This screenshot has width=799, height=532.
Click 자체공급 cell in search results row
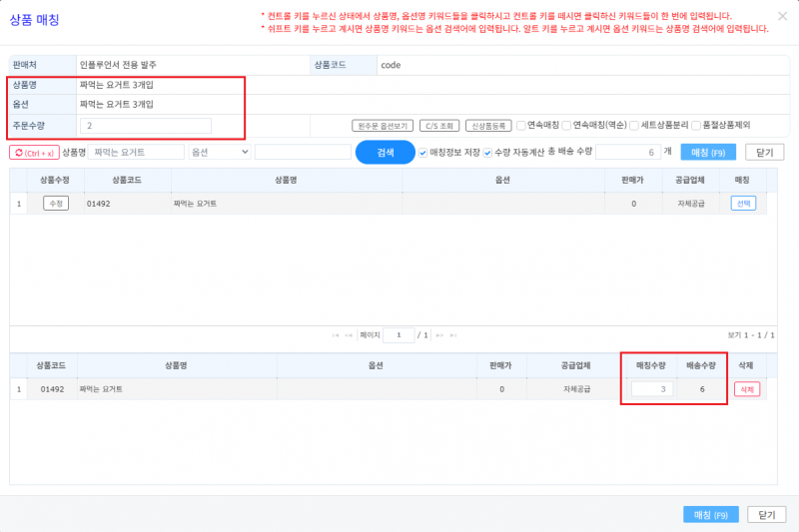coord(690,204)
